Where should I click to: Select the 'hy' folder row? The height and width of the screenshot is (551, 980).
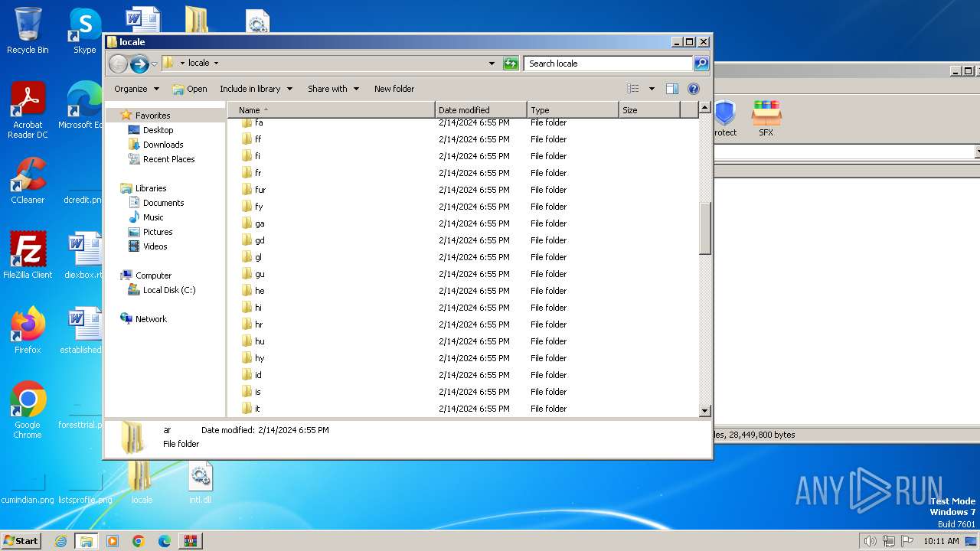click(463, 358)
